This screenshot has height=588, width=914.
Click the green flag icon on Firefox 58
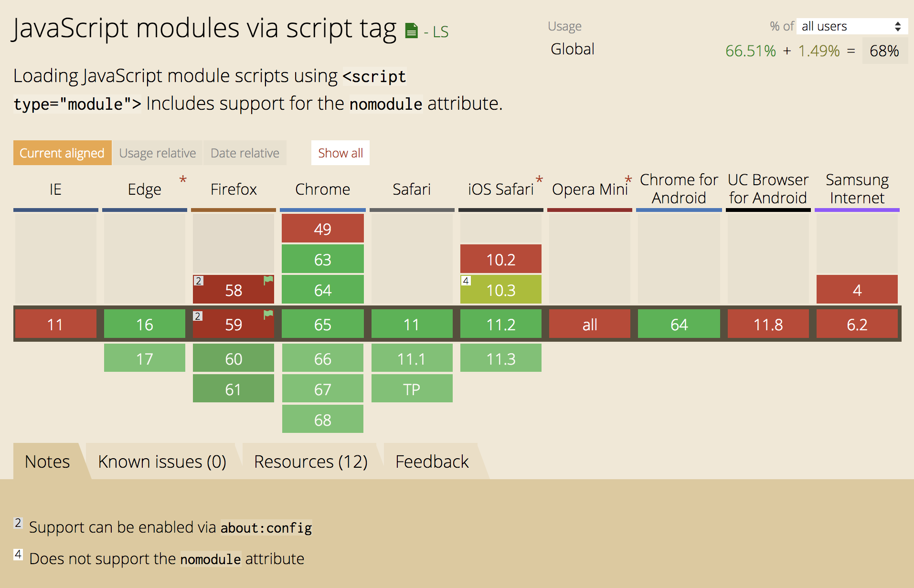point(268,281)
